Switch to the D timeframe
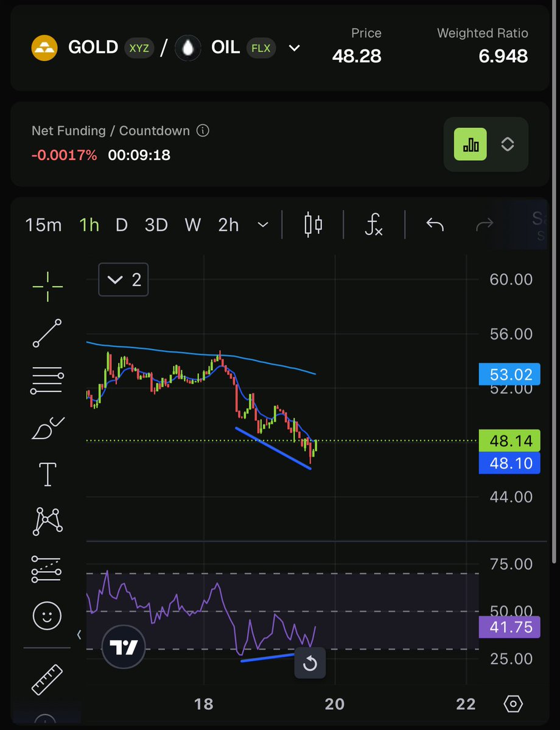Screen dimensions: 560x730 point(122,225)
